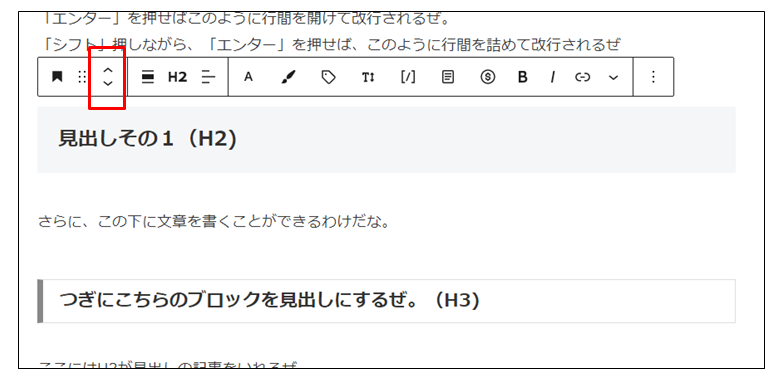Click the heading 見出しその１（H2）
This screenshot has height=385, width=782.
148,138
